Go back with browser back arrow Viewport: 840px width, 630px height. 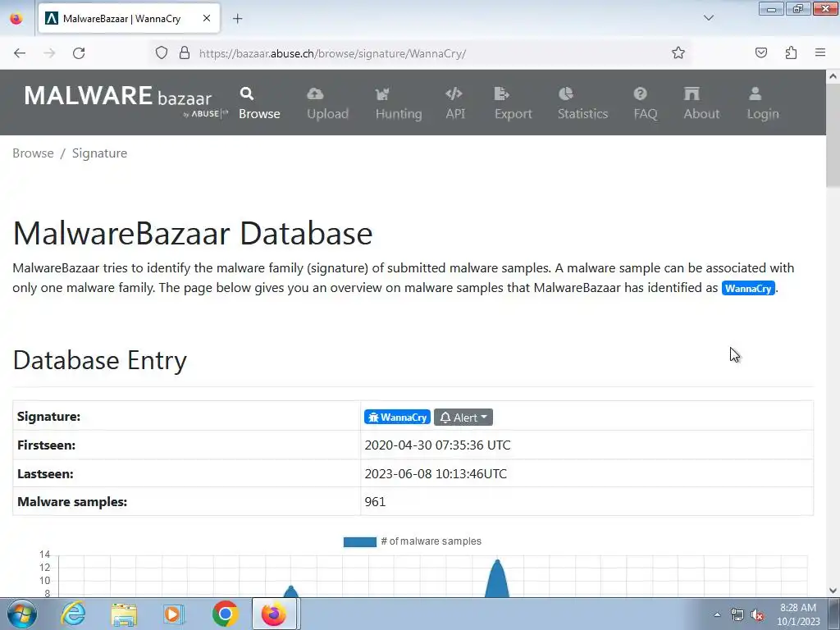(x=20, y=53)
